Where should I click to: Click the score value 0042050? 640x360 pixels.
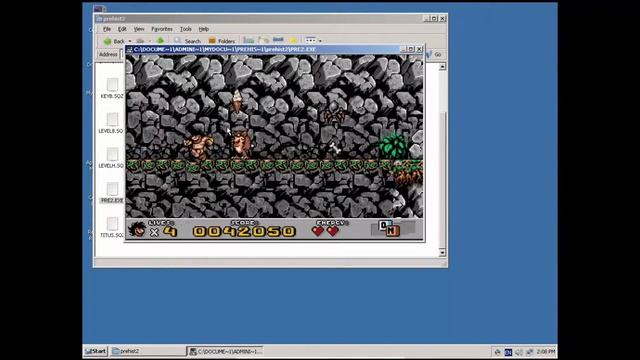[x=244, y=231]
